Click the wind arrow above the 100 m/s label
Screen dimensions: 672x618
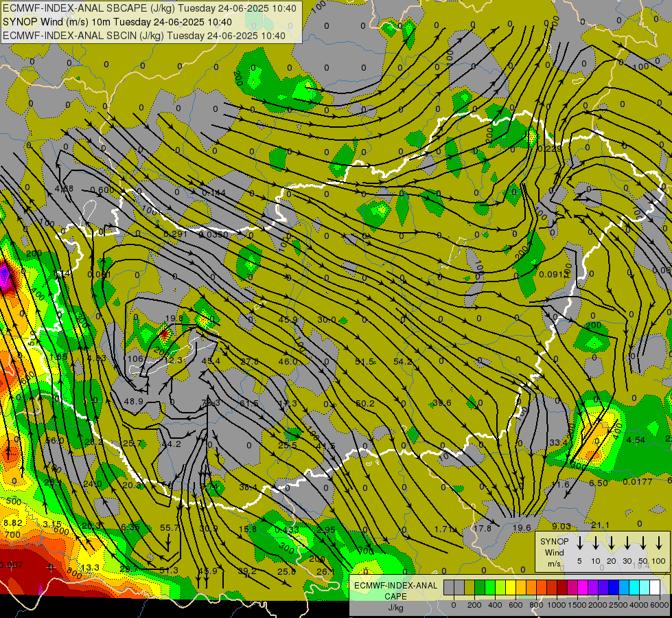coord(659,543)
